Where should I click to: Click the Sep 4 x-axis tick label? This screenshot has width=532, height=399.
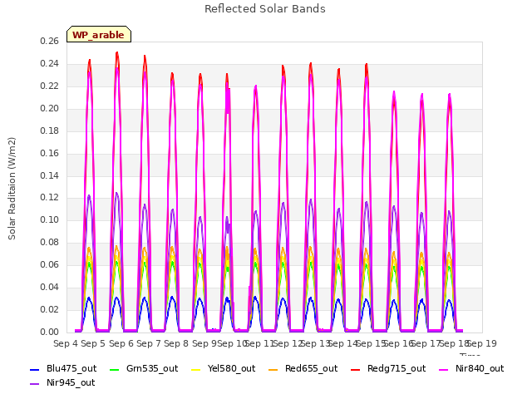tap(66, 343)
